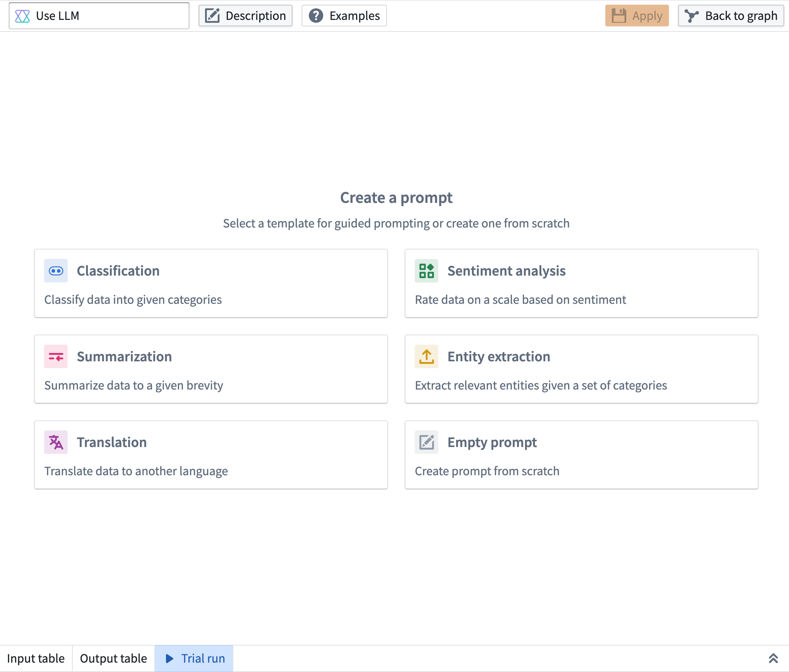Image resolution: width=789 pixels, height=672 pixels.
Task: Select the Output table tab
Action: click(x=113, y=658)
